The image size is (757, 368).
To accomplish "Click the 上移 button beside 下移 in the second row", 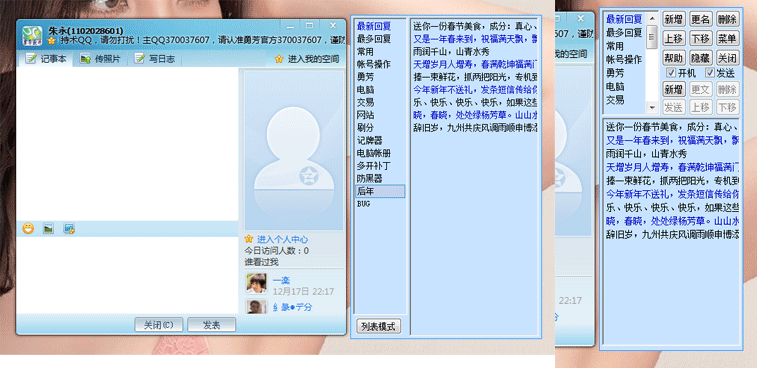I will coord(673,39).
